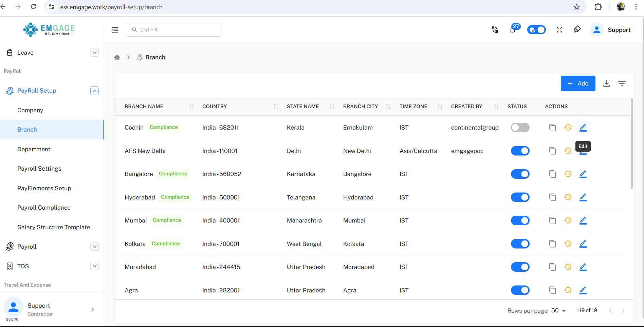This screenshot has height=327, width=644.
Task: Click the fullscreen expand icon in the header
Action: click(559, 30)
